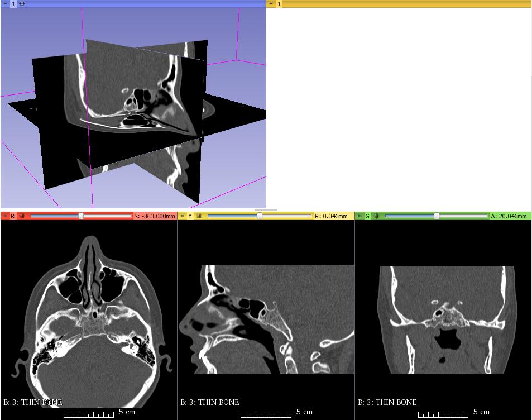Click the green slice 'G' view label
The image size is (532, 420).
point(367,216)
